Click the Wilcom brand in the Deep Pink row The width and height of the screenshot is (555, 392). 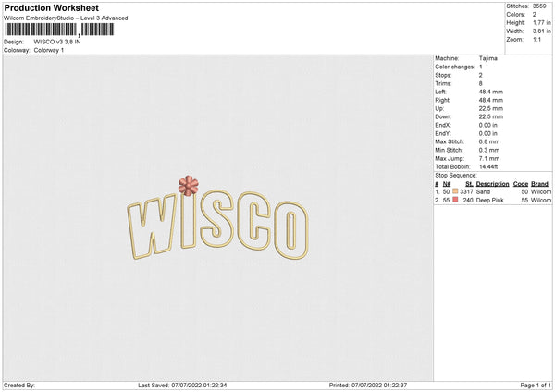tap(541, 201)
